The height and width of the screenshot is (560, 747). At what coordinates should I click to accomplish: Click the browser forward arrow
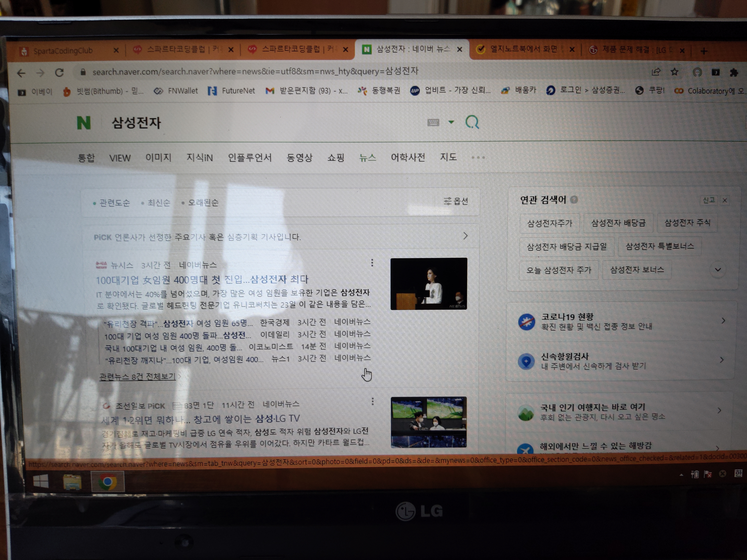40,73
